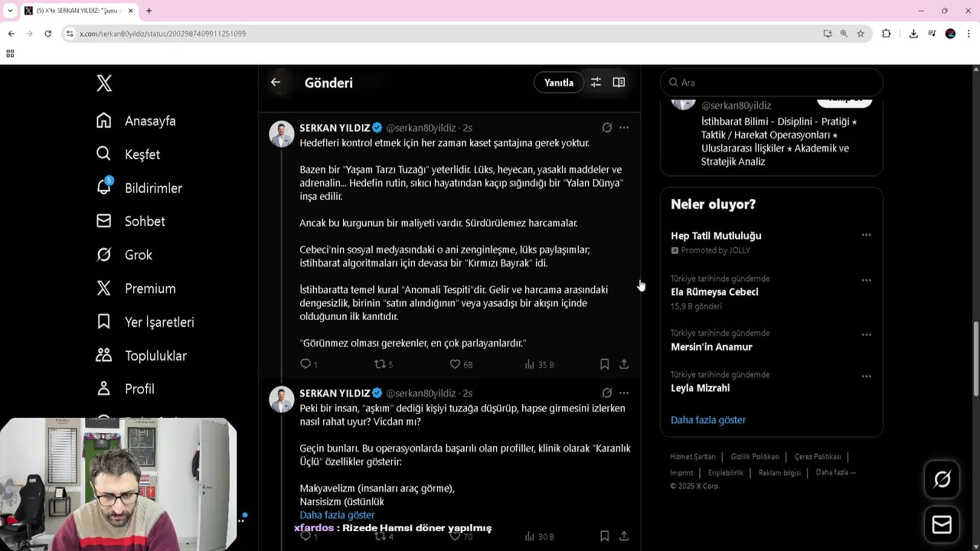This screenshot has width=980, height=551.
Task: Open Grok icon on first tweet
Action: tap(606, 128)
